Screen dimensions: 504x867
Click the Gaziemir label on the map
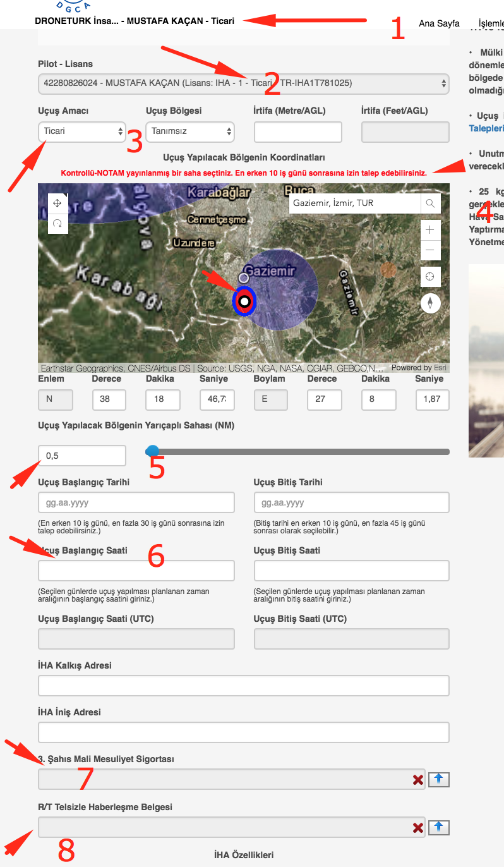[x=270, y=271]
